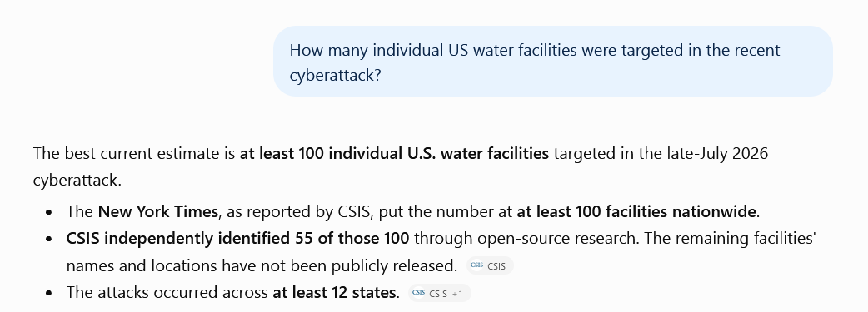The image size is (868, 312).
Task: Click the bold 'New York Times' text
Action: (x=157, y=212)
